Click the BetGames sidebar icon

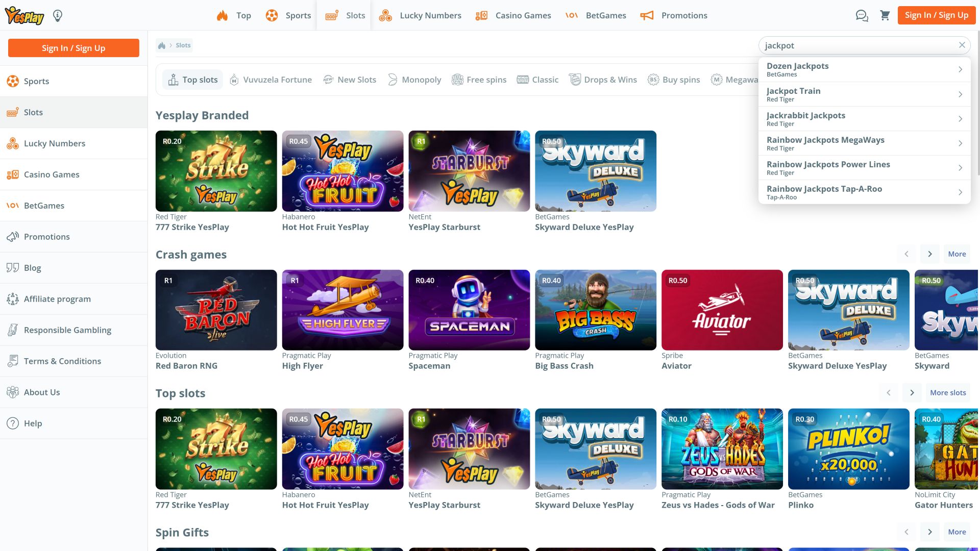13,206
